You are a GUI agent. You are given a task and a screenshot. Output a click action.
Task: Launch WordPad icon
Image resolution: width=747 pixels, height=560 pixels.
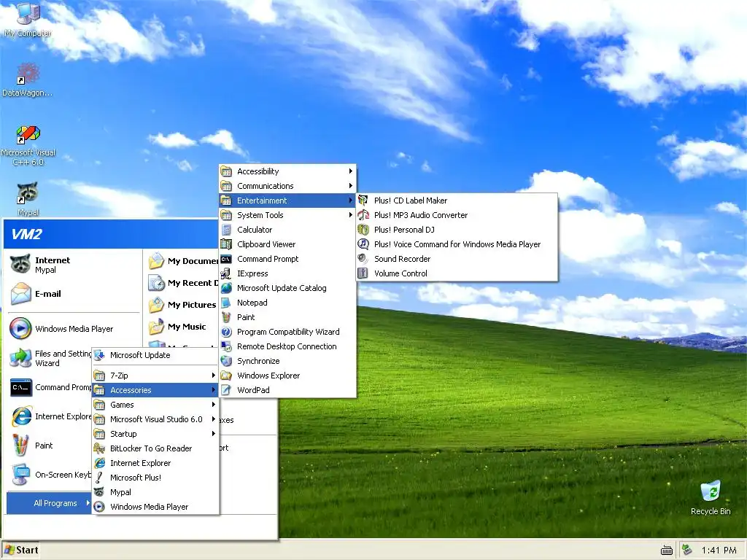pos(226,390)
